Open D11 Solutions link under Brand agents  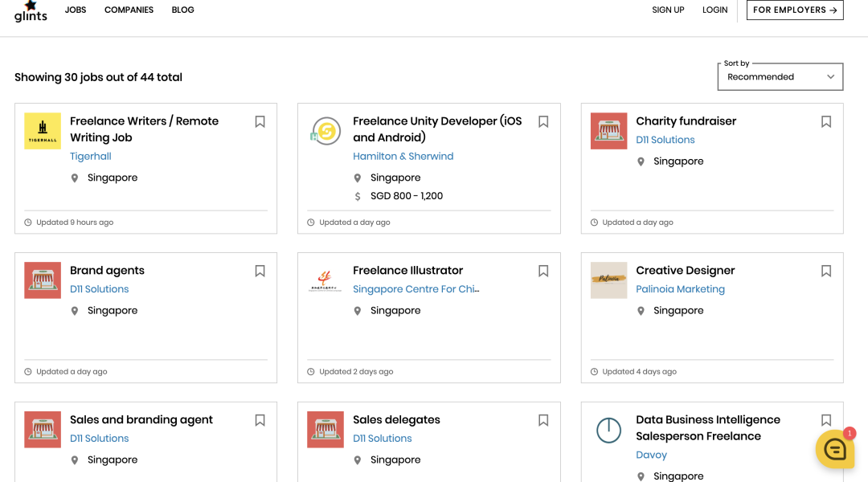(x=99, y=289)
